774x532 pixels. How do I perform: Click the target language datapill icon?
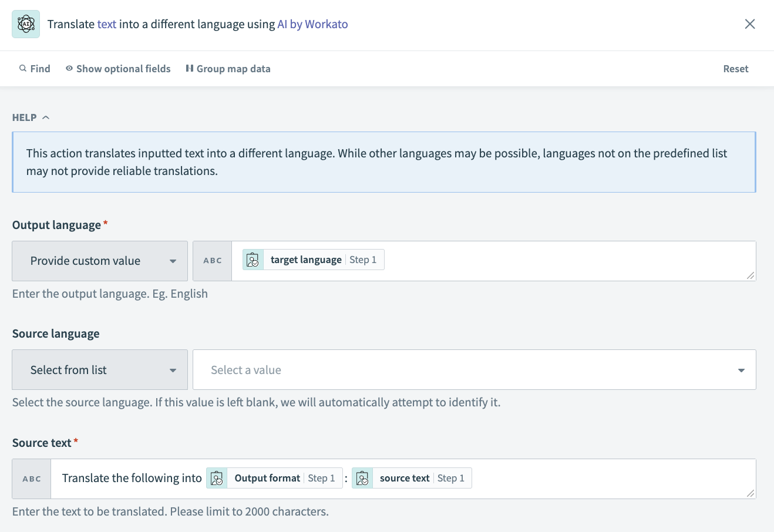coord(253,260)
